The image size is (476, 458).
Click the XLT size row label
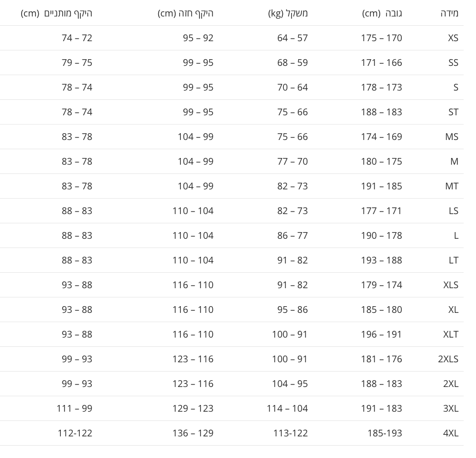point(451,334)
